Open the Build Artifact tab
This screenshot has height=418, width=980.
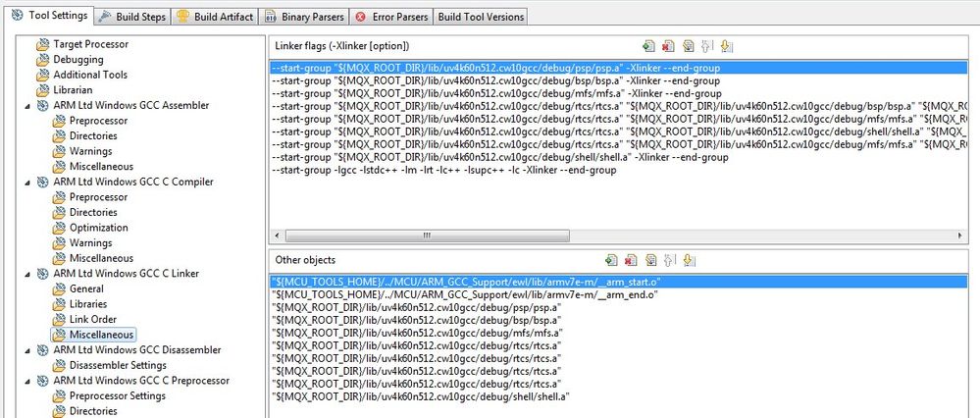[x=215, y=17]
